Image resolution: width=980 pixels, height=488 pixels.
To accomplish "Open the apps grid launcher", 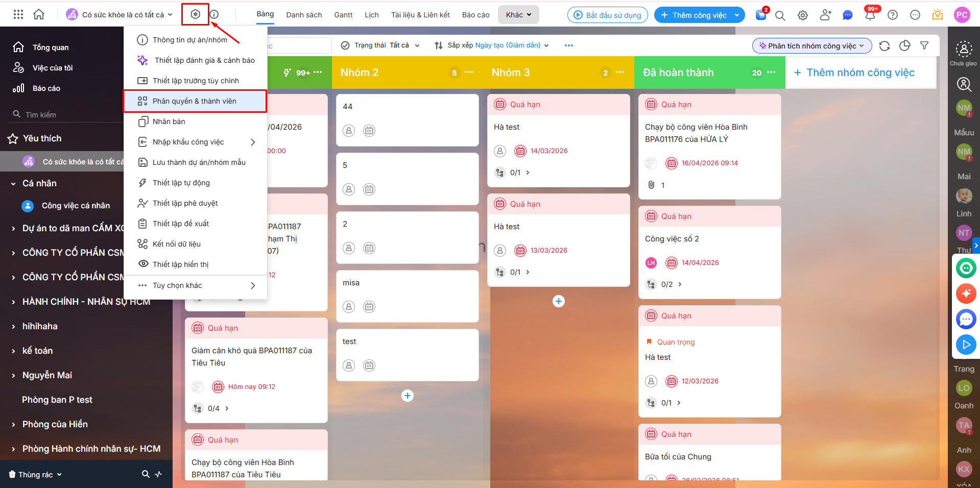I will pyautogui.click(x=18, y=15).
